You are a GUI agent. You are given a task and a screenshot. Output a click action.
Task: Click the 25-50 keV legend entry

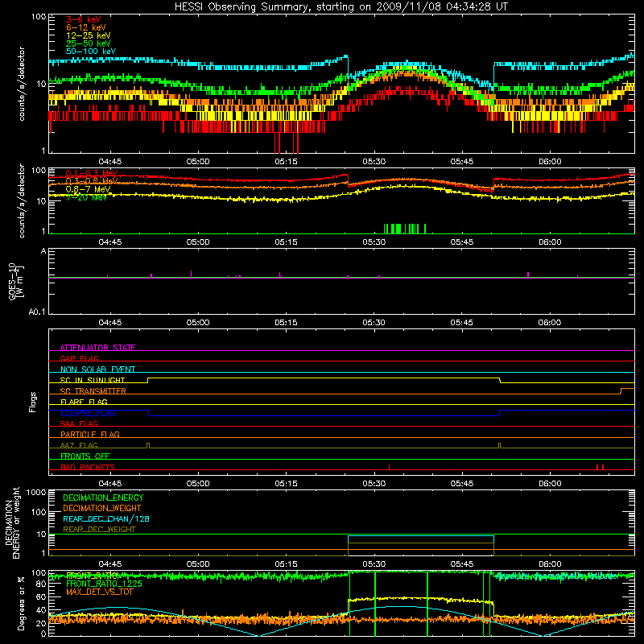(x=89, y=43)
